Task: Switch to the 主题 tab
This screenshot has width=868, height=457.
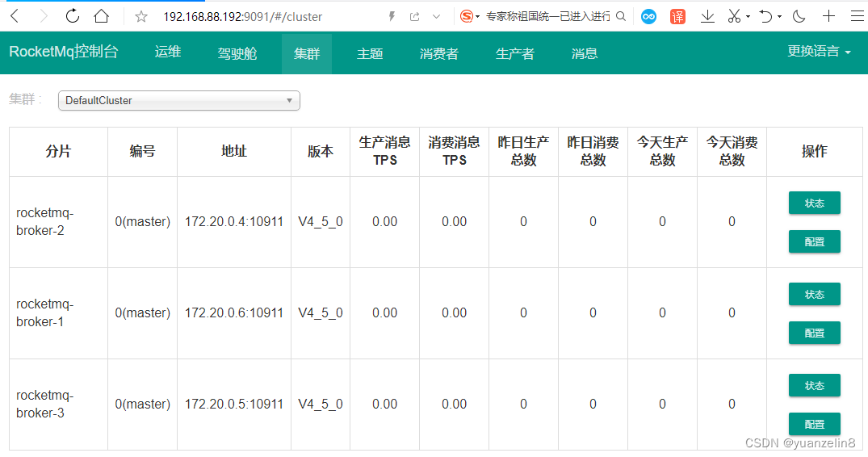Action: [x=370, y=53]
